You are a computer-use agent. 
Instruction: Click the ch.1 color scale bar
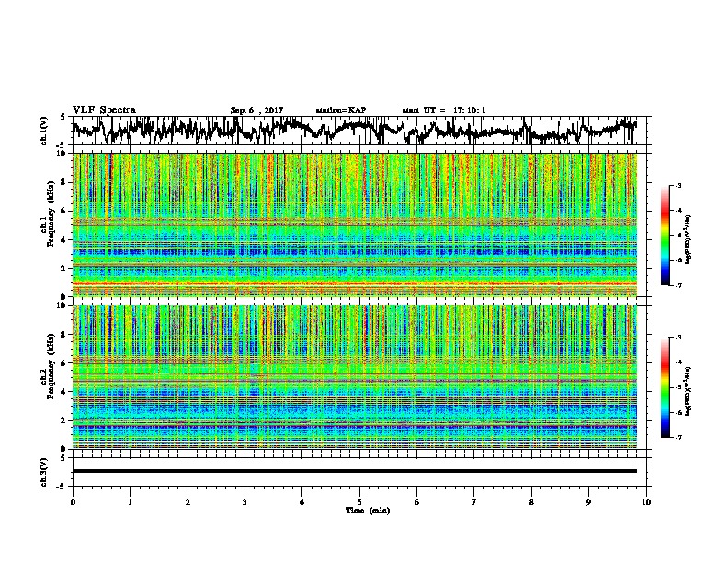pyautogui.click(x=665, y=236)
